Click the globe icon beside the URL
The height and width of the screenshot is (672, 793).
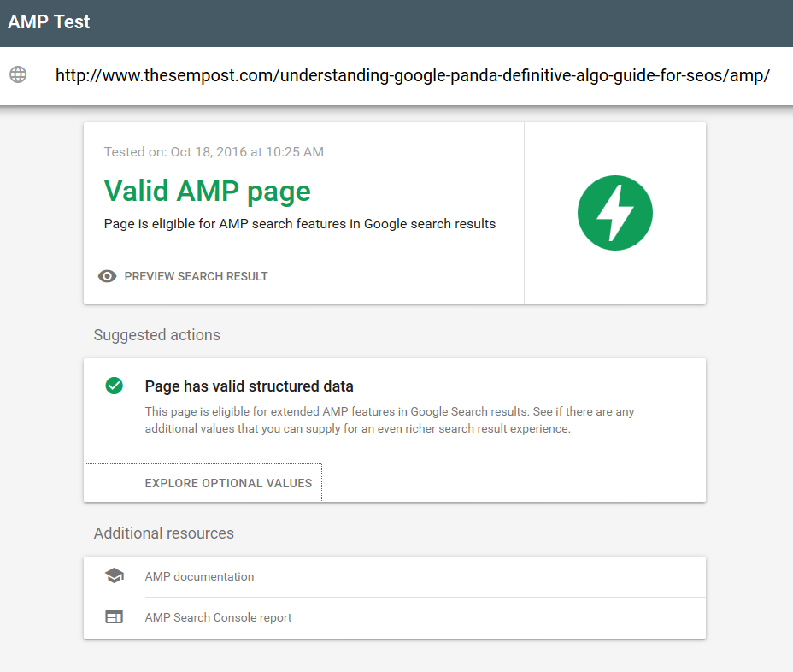[x=18, y=74]
